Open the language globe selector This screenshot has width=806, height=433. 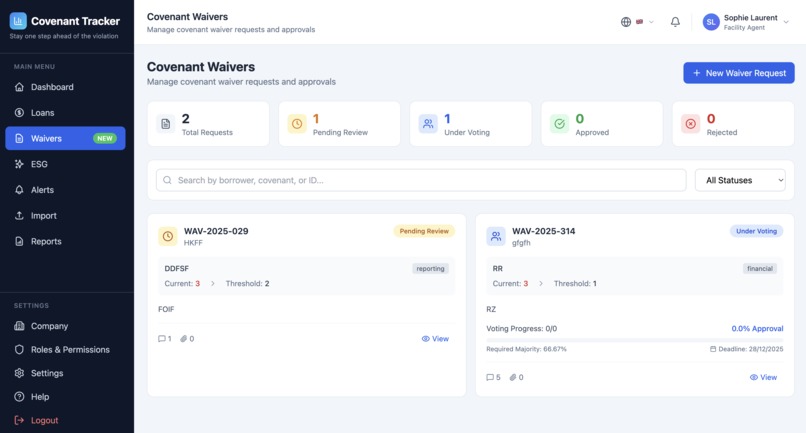point(626,22)
